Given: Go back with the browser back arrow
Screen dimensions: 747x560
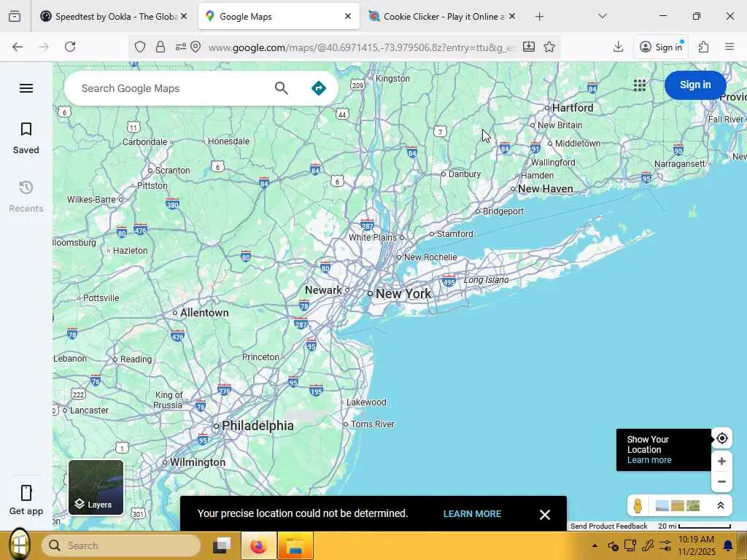Looking at the screenshot, I should (x=18, y=47).
